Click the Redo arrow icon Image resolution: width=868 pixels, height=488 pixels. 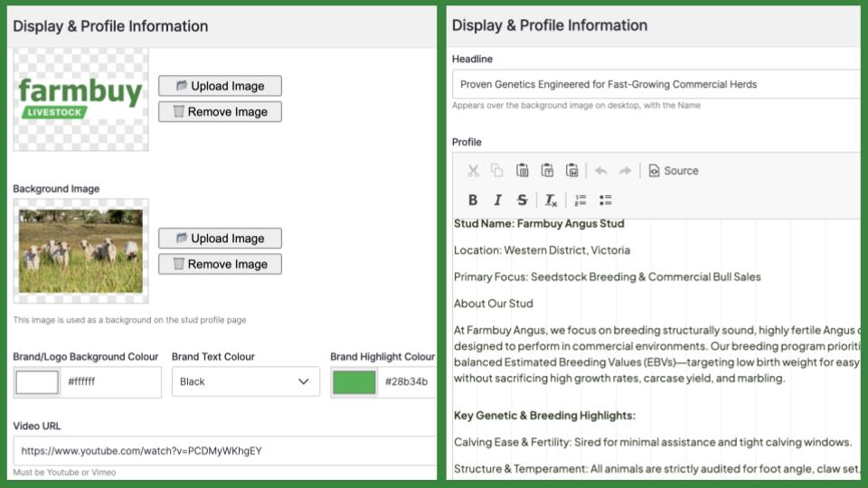coord(625,171)
